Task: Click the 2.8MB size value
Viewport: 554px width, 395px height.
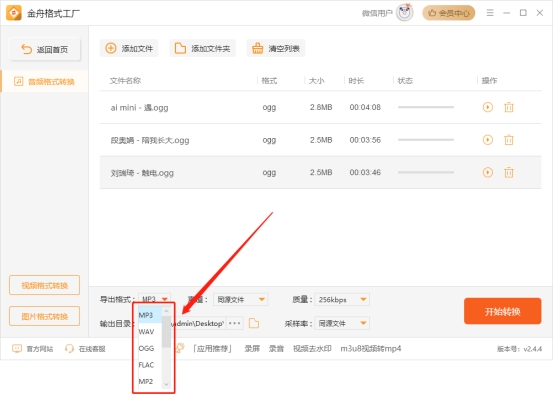Action: (x=321, y=107)
